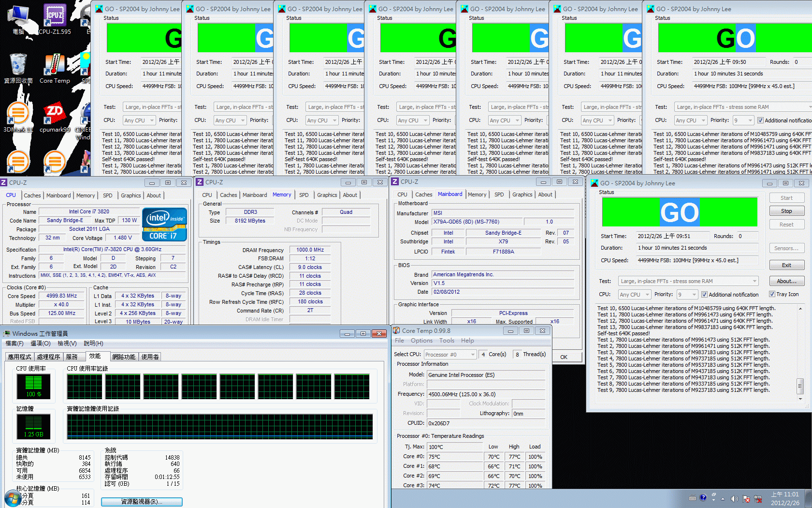The image size is (812, 508).
Task: Click the Intel Core i7 logo in CPU-Z
Action: coord(164,224)
